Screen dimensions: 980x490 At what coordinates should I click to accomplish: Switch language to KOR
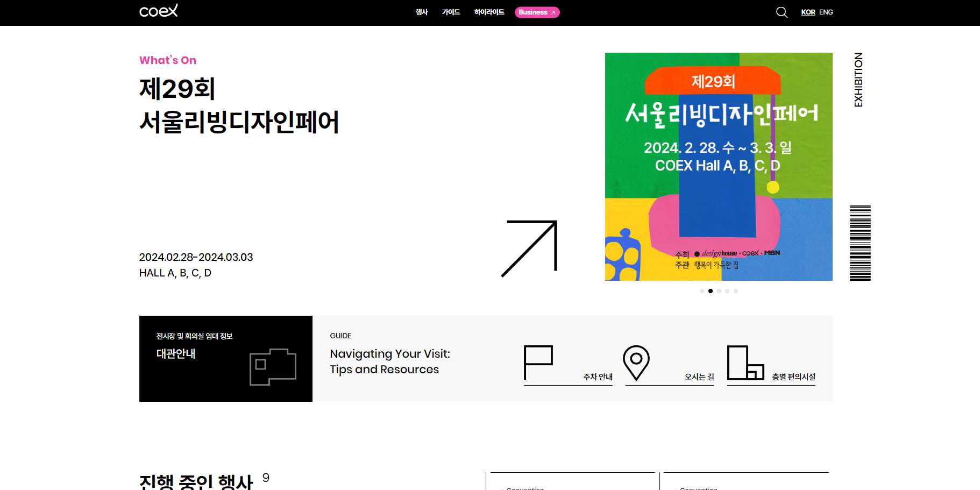(808, 12)
